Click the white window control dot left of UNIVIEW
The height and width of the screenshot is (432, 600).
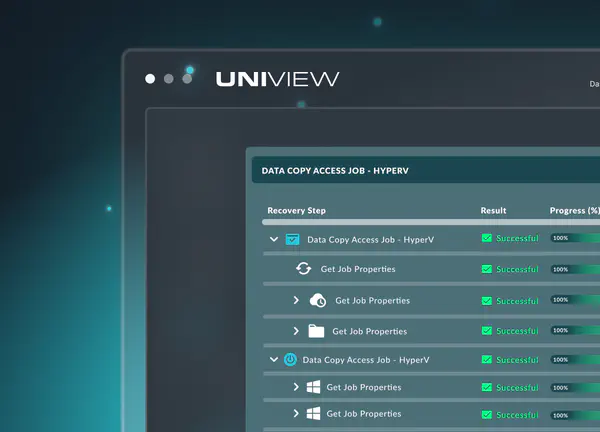[150, 79]
